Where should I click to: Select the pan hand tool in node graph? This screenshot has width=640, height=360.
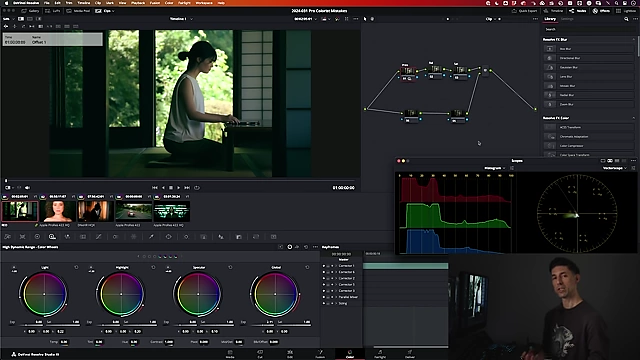pos(372,19)
